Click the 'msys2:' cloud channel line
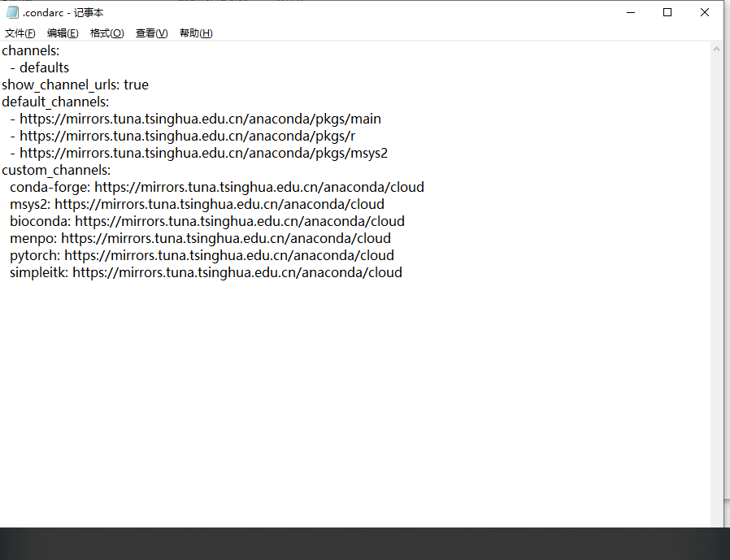 pos(197,204)
